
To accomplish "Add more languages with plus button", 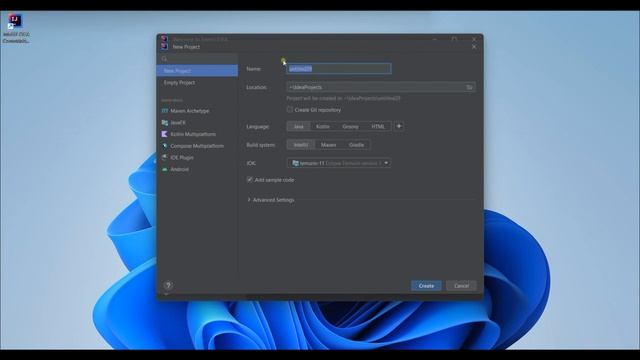I will 399,126.
